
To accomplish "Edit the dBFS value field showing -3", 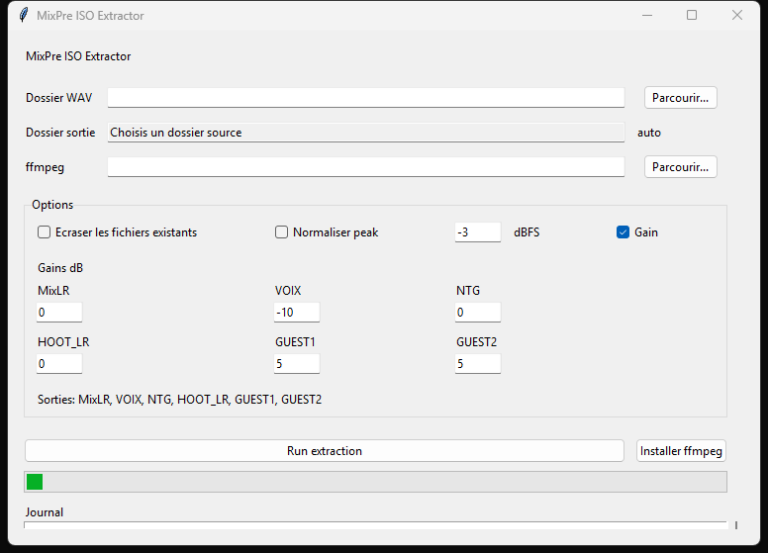I will pyautogui.click(x=478, y=232).
